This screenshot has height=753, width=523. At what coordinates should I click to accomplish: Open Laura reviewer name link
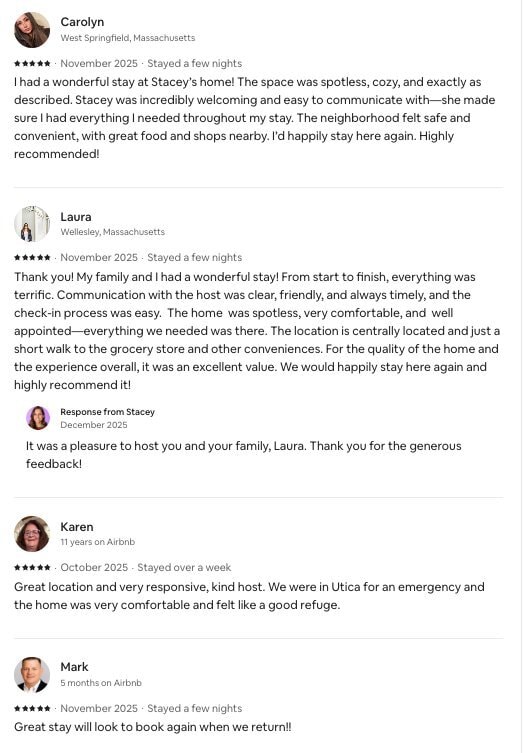(x=76, y=217)
